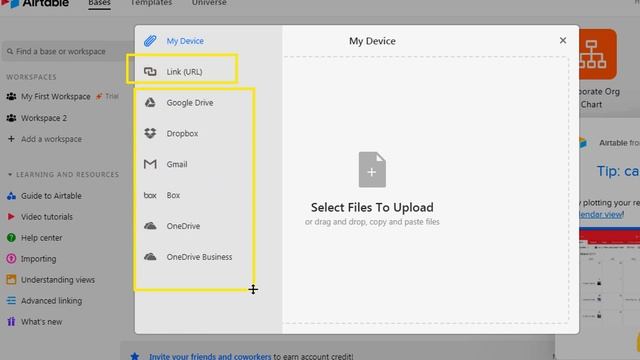Click the OneDrive Business cloud icon

150,257
